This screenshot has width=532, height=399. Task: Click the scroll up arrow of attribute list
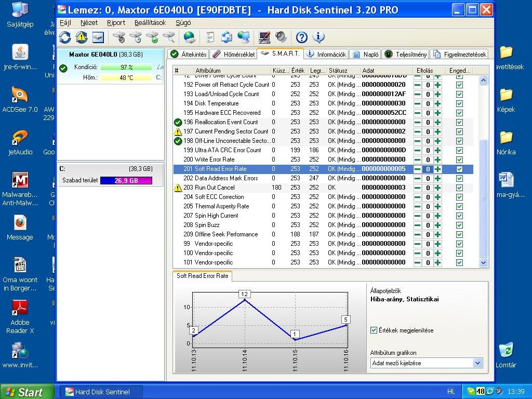[484, 81]
